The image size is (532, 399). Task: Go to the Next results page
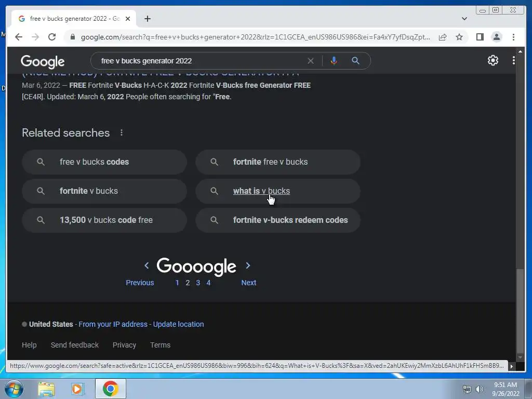pos(249,283)
